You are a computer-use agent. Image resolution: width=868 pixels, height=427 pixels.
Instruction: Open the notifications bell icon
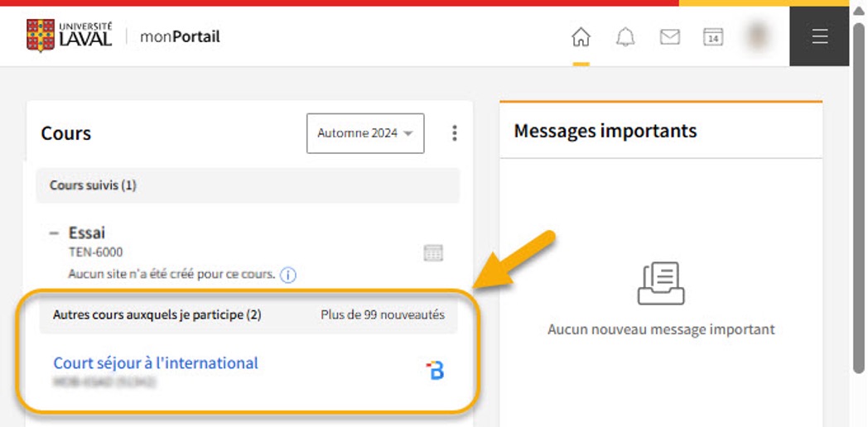(625, 37)
